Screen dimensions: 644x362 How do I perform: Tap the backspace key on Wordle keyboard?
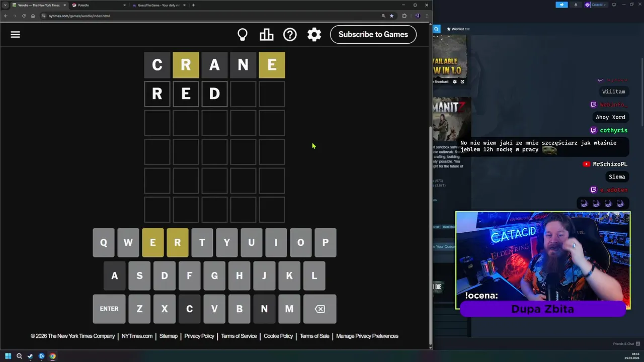pos(319,309)
